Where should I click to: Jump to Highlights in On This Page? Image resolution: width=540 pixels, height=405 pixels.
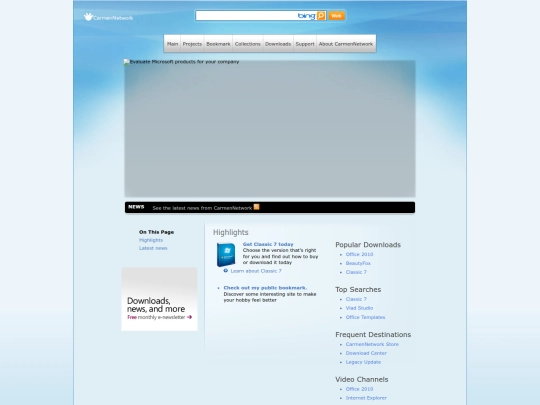click(151, 240)
